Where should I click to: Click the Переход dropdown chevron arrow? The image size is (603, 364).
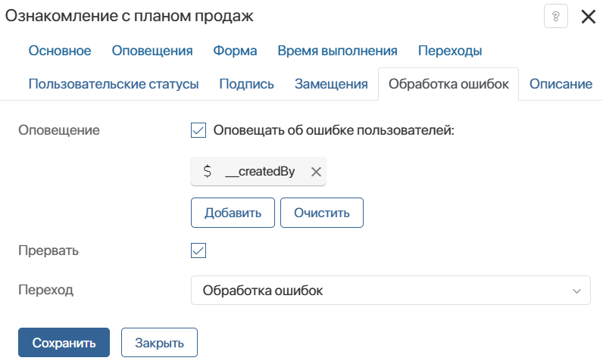pyautogui.click(x=576, y=291)
